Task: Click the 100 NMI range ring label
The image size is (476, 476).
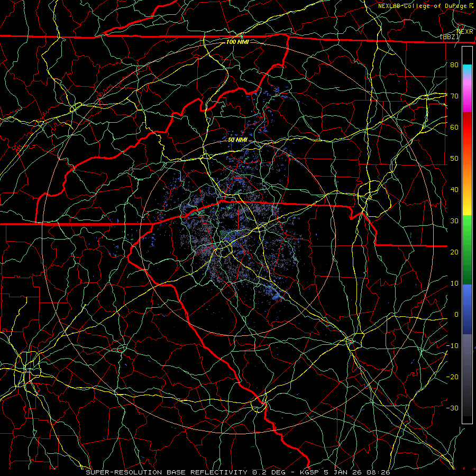Action: coord(237,42)
